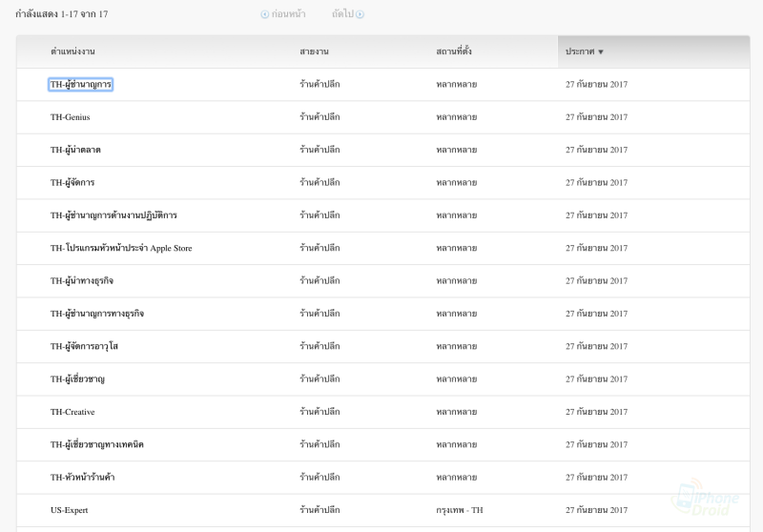
Task: Sort by the ตำแหน่งงาน column header
Action: click(79, 51)
